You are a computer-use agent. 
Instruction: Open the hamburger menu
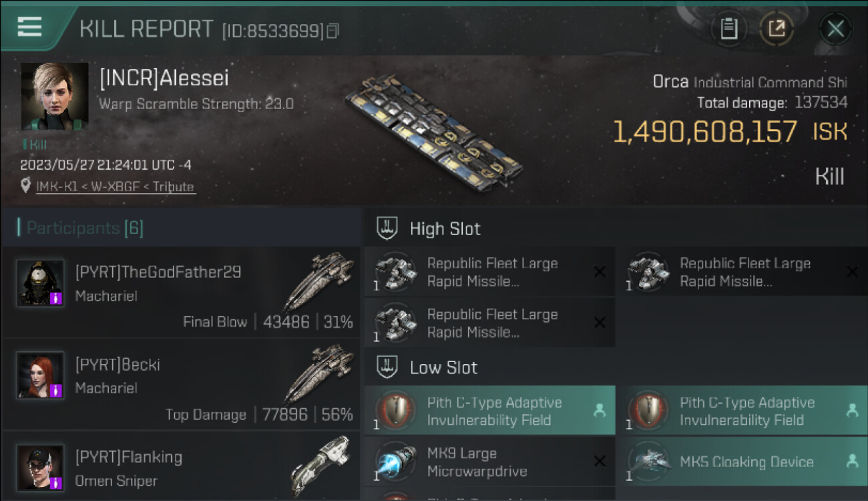point(30,27)
